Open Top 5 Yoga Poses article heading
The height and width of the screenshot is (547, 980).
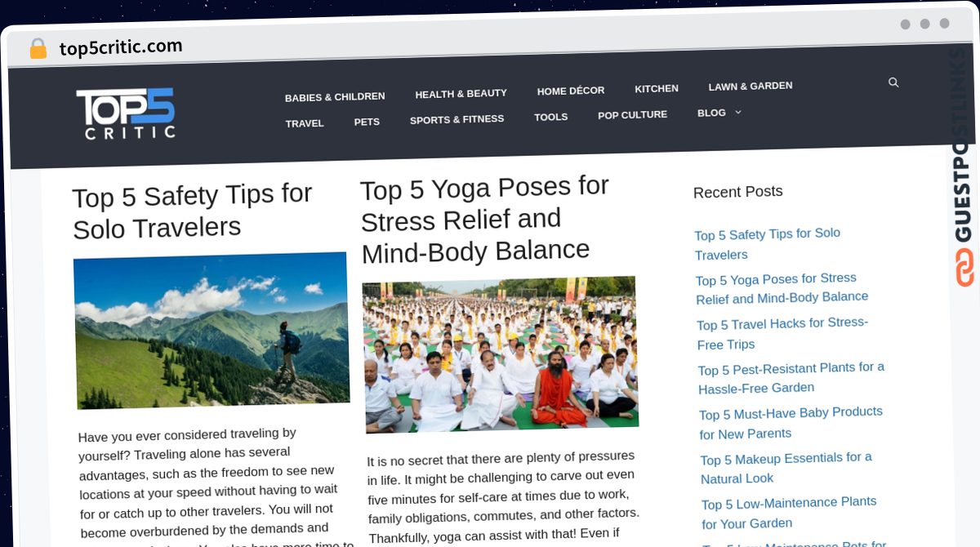pos(485,220)
